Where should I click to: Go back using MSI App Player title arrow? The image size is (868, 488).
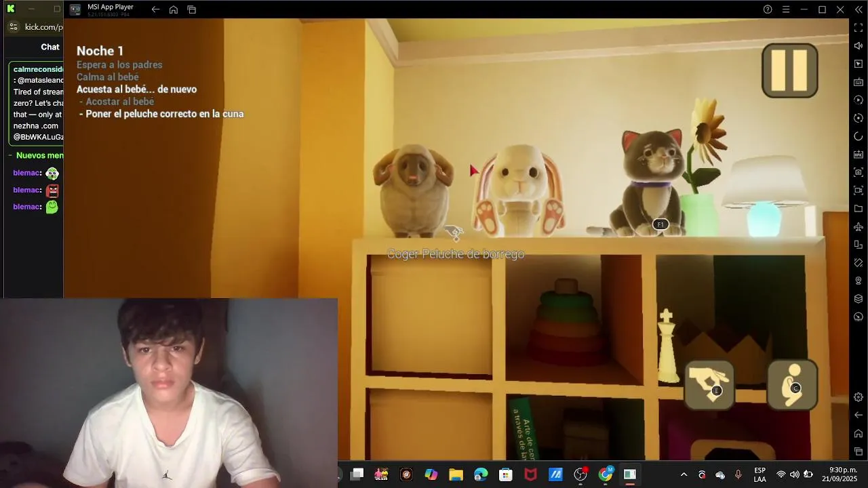155,9
